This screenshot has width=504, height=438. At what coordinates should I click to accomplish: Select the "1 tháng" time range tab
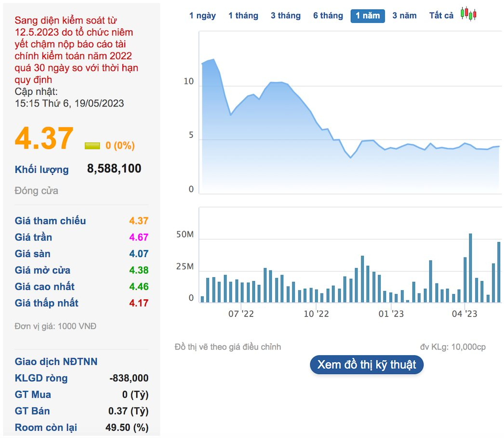(x=243, y=16)
